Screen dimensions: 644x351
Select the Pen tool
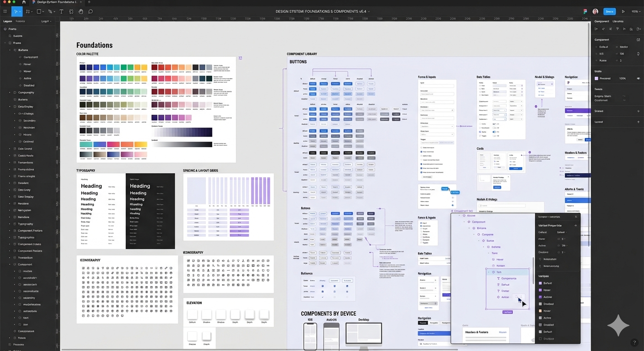50,11
